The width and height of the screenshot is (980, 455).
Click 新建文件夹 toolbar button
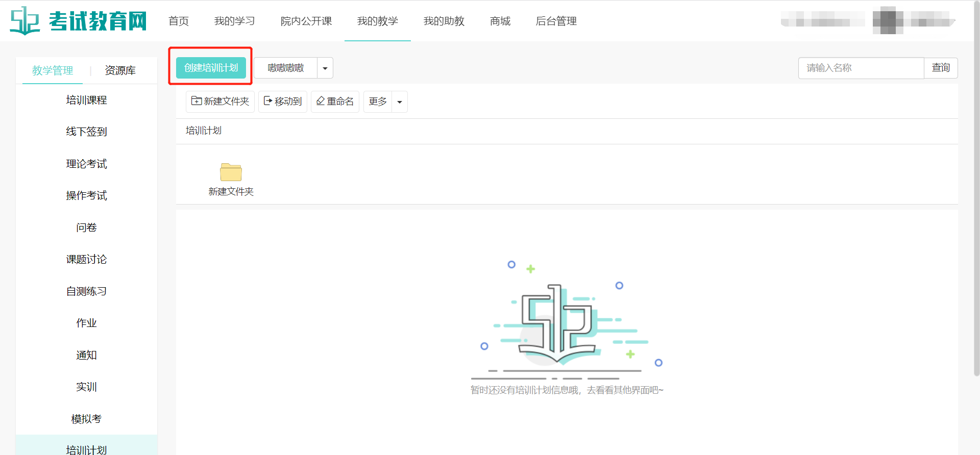(x=220, y=102)
